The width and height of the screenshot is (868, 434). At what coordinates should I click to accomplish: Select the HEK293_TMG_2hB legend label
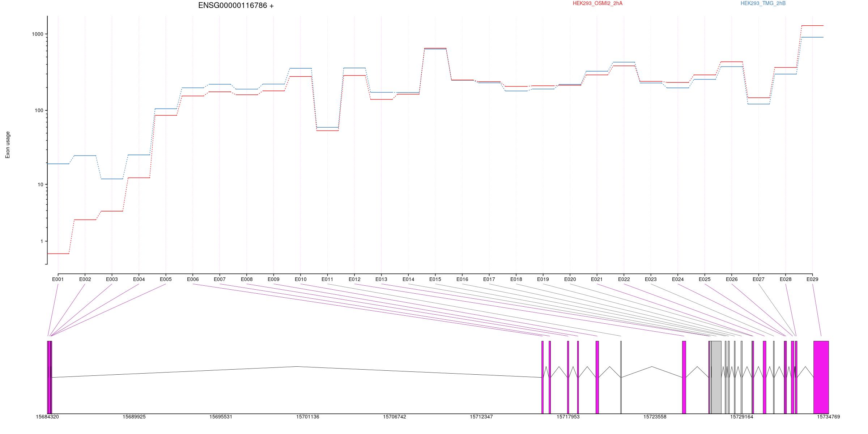pos(763,3)
